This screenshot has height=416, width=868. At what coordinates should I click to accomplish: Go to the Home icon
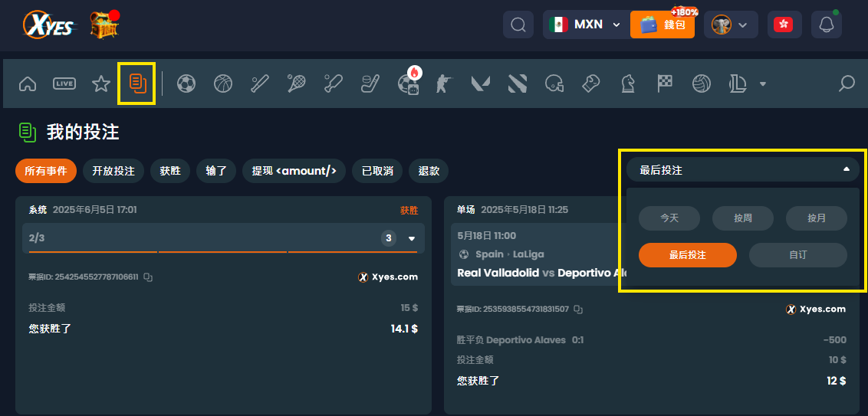click(28, 84)
